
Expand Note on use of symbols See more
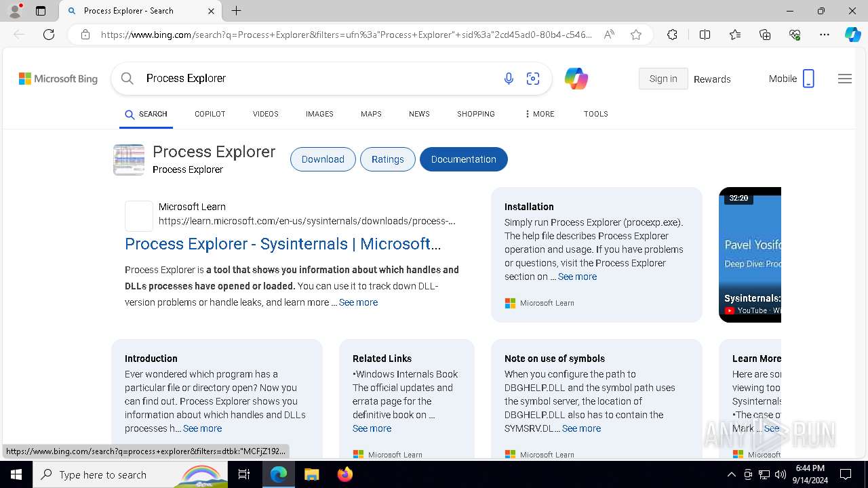[581, 428]
